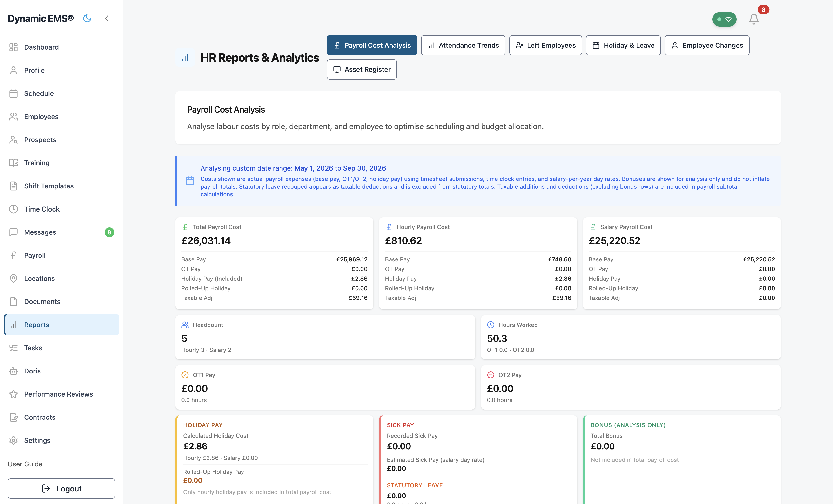Click the Hourly Payroll Cost £810.62 value
The image size is (833, 504).
(403, 241)
